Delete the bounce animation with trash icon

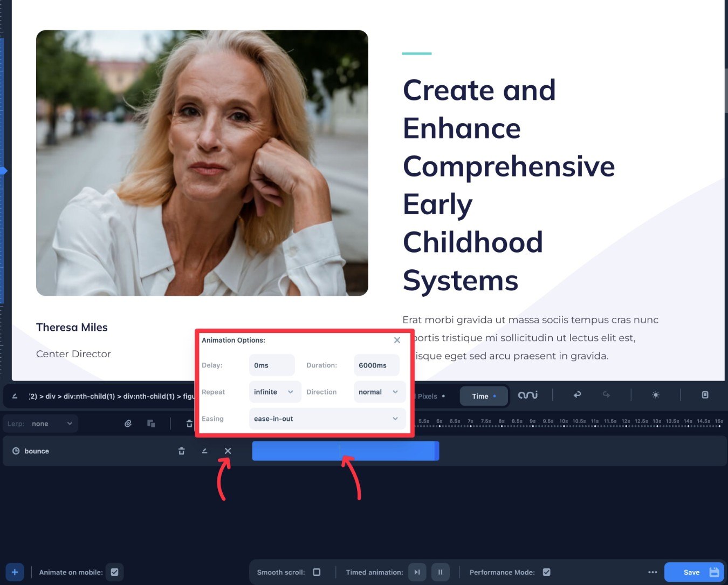click(x=182, y=451)
